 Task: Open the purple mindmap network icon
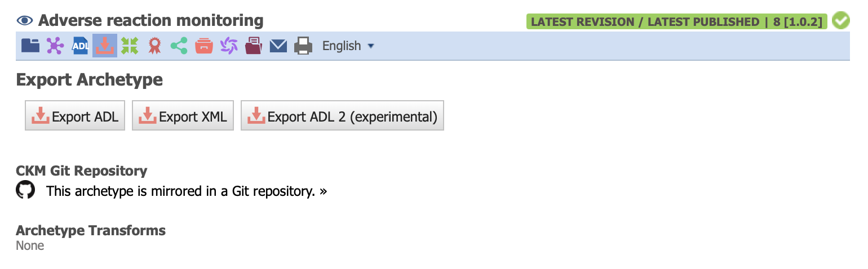coord(55,46)
